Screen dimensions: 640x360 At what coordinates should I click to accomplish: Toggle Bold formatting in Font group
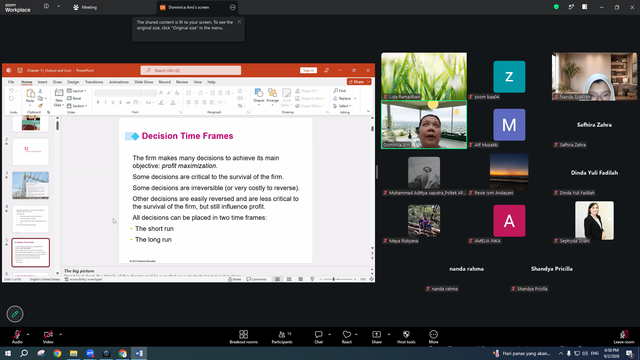[98, 102]
